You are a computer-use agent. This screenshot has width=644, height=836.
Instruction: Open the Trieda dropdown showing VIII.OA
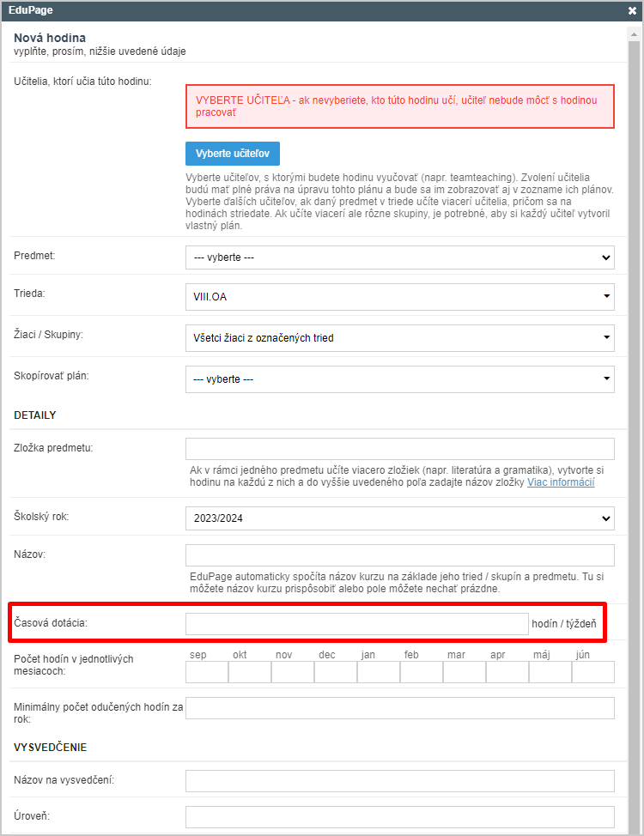(399, 296)
